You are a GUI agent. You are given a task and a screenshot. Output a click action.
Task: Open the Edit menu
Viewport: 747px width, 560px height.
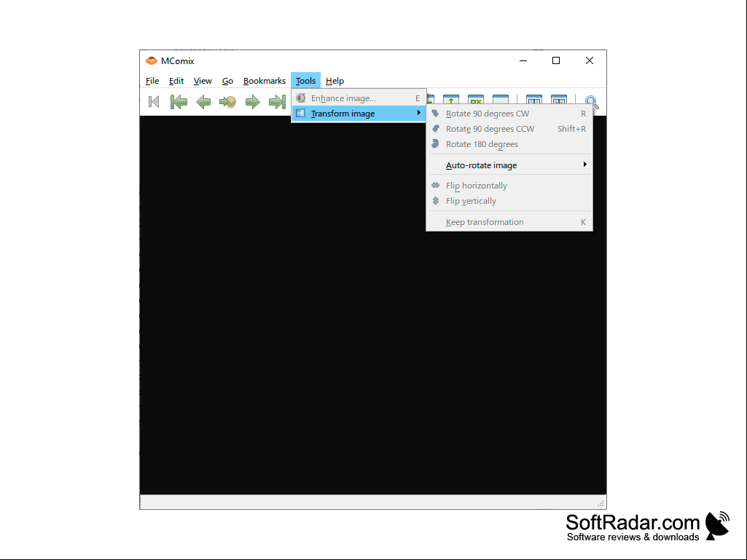coord(176,81)
